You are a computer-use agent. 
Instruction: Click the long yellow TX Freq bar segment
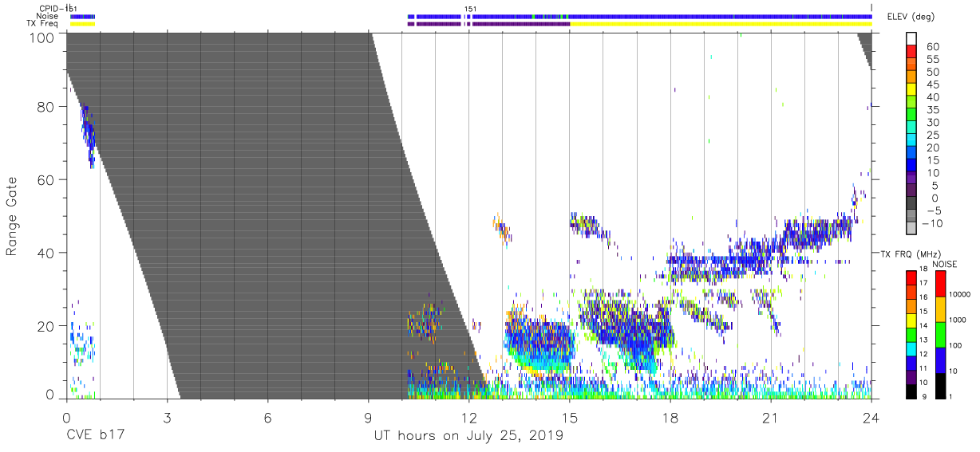721,24
